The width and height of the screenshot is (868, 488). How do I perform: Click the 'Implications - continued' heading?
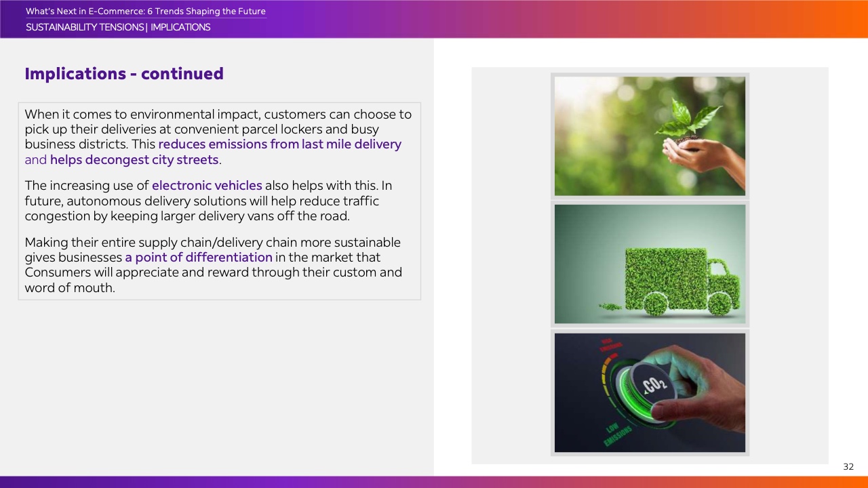pyautogui.click(x=124, y=74)
